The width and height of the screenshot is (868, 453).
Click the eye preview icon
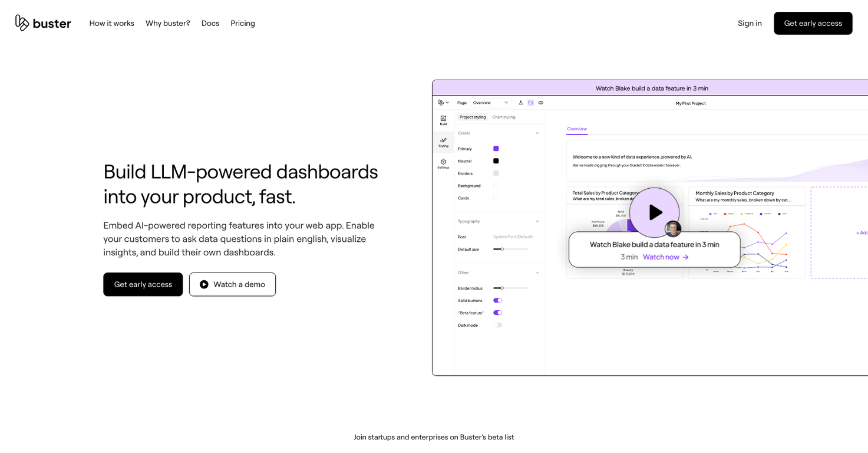pos(540,103)
